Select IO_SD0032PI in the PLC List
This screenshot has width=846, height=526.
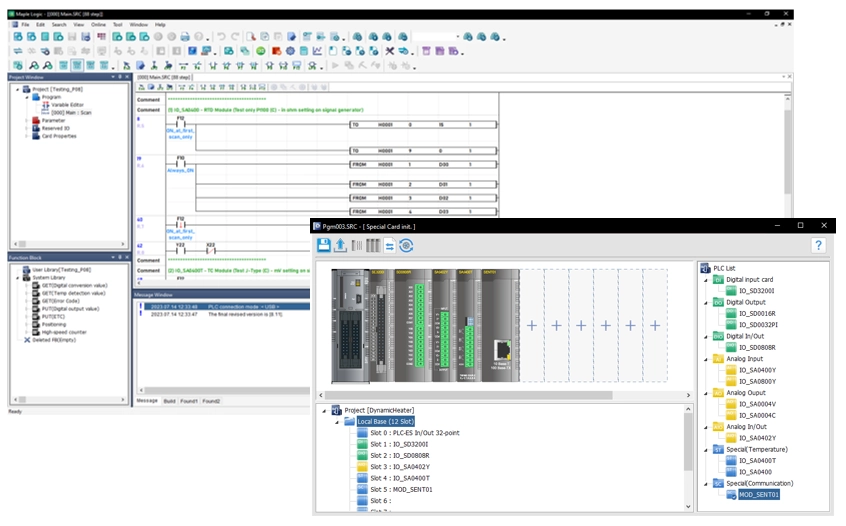point(758,325)
